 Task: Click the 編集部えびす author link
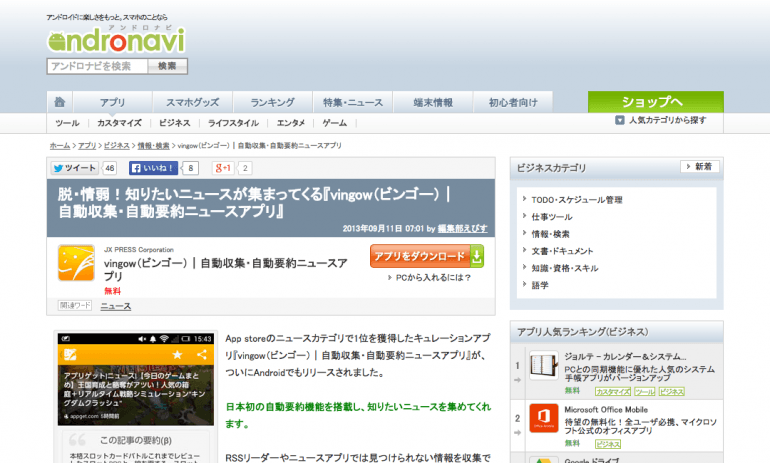(x=463, y=228)
